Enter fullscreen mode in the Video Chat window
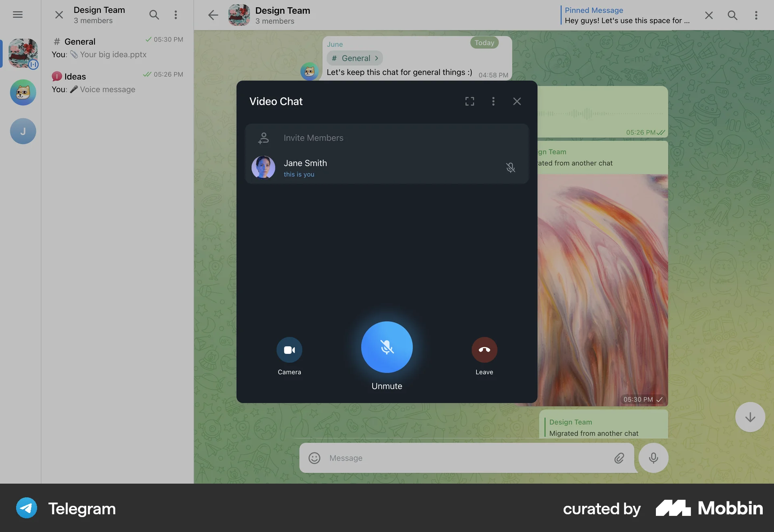Screen dimensions: 774x532 coord(469,101)
